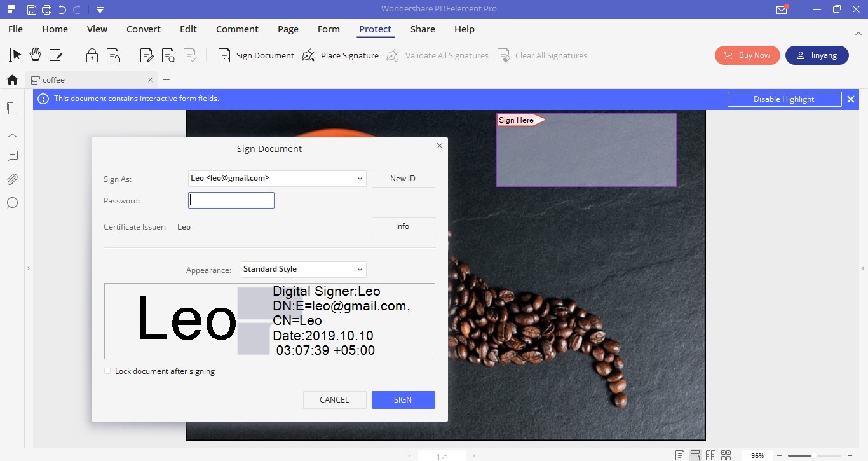Click the page number field
The width and height of the screenshot is (868, 461).
pyautogui.click(x=442, y=456)
